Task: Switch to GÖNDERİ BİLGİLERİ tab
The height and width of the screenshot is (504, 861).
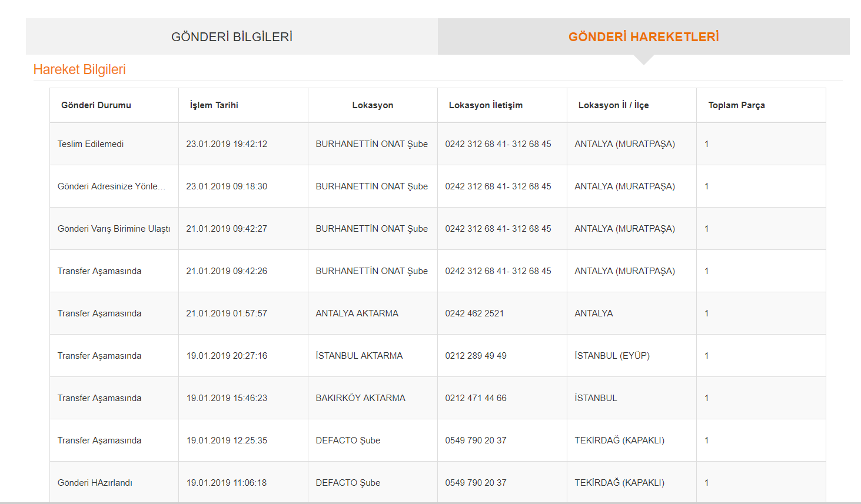Action: [x=232, y=36]
